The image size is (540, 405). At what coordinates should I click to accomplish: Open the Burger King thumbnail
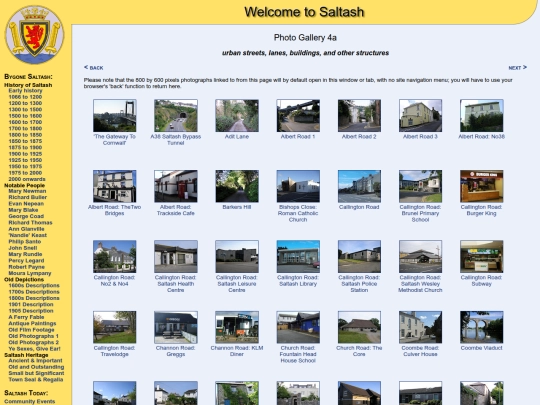tap(481, 186)
